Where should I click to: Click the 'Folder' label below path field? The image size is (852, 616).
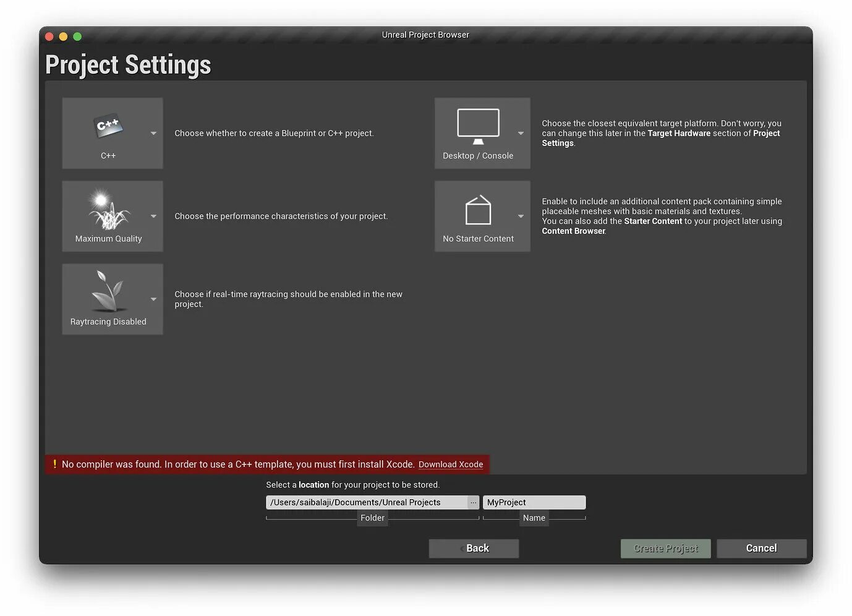(x=372, y=518)
